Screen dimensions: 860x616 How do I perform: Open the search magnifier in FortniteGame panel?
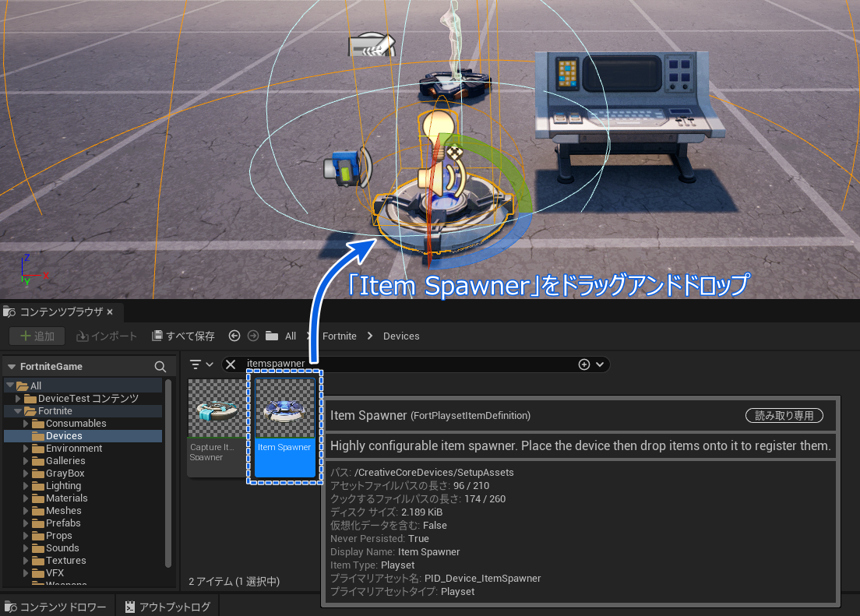click(160, 366)
